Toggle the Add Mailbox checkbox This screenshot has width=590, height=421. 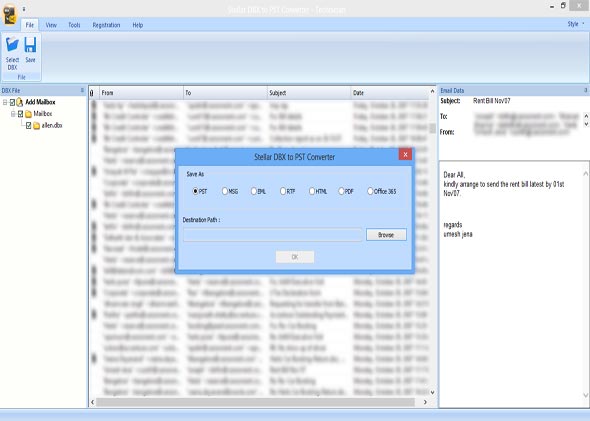pos(12,102)
